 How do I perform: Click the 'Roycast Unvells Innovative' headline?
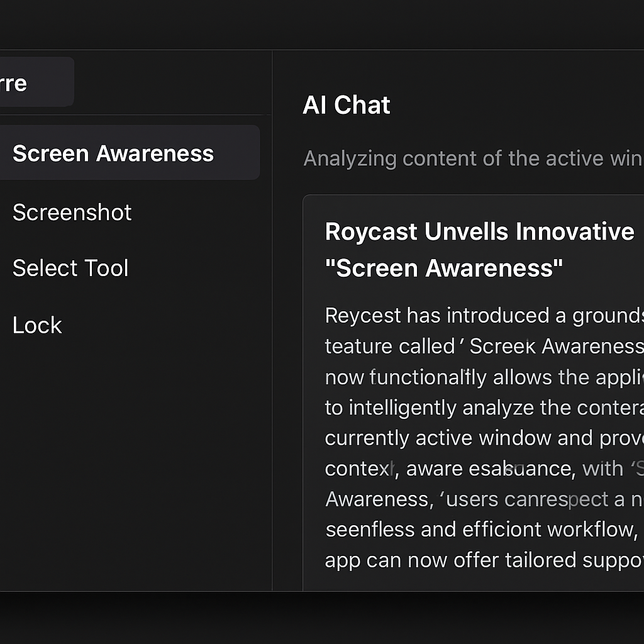[479, 231]
